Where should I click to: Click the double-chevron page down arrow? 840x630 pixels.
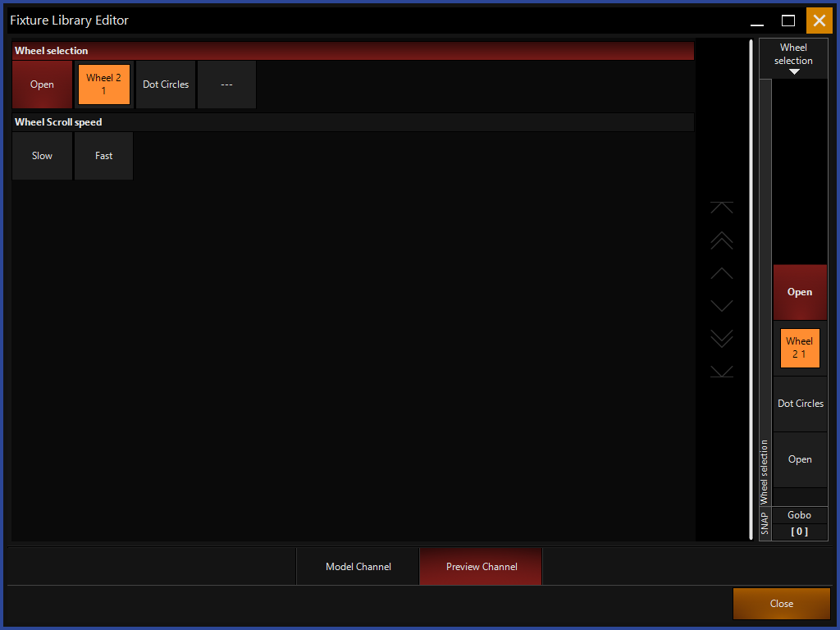click(x=722, y=339)
